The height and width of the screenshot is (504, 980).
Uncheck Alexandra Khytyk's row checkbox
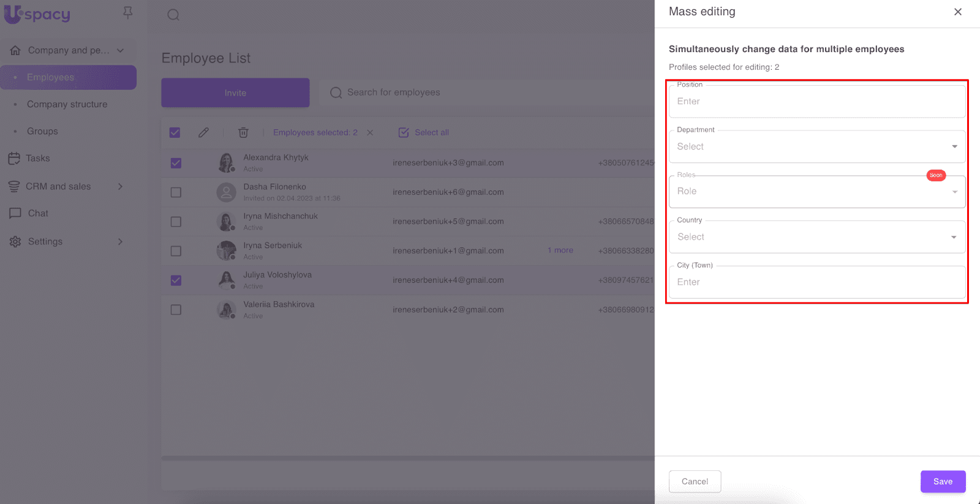tap(176, 163)
